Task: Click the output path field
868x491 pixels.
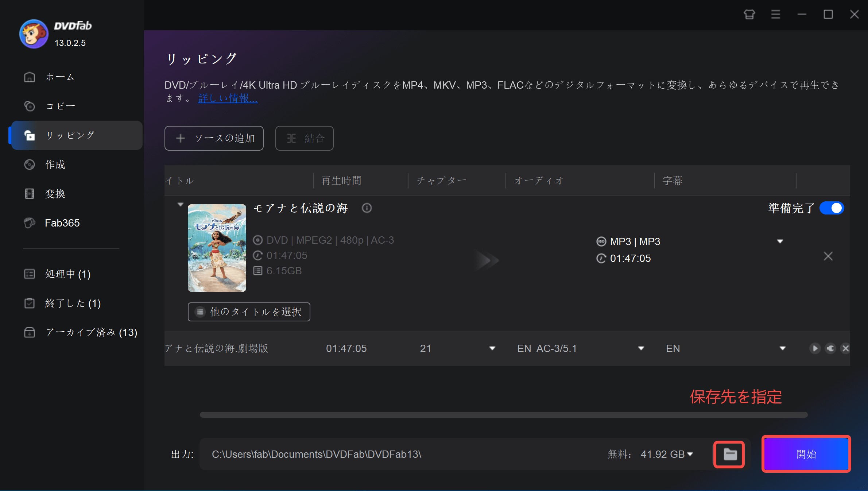Action: coord(401,454)
